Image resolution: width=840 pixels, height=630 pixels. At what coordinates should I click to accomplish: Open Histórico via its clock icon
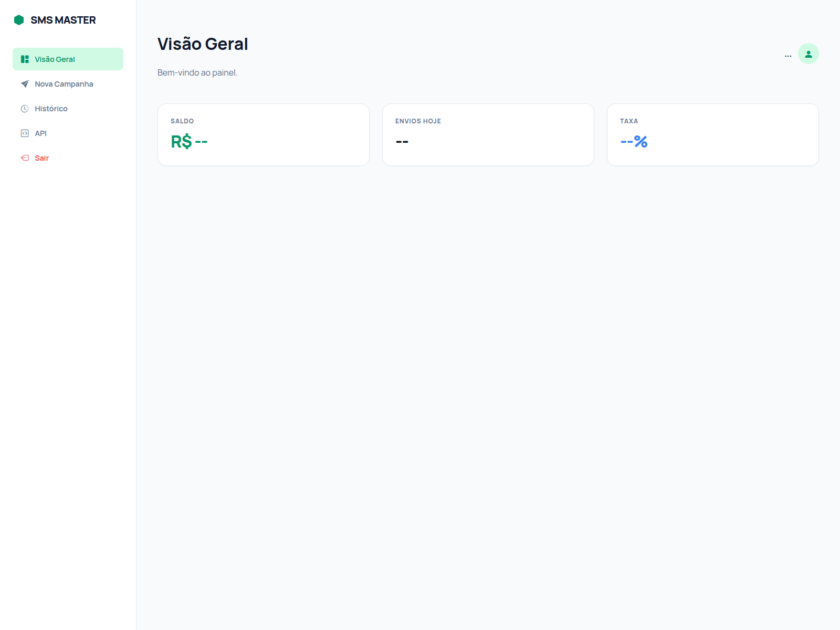(x=25, y=108)
